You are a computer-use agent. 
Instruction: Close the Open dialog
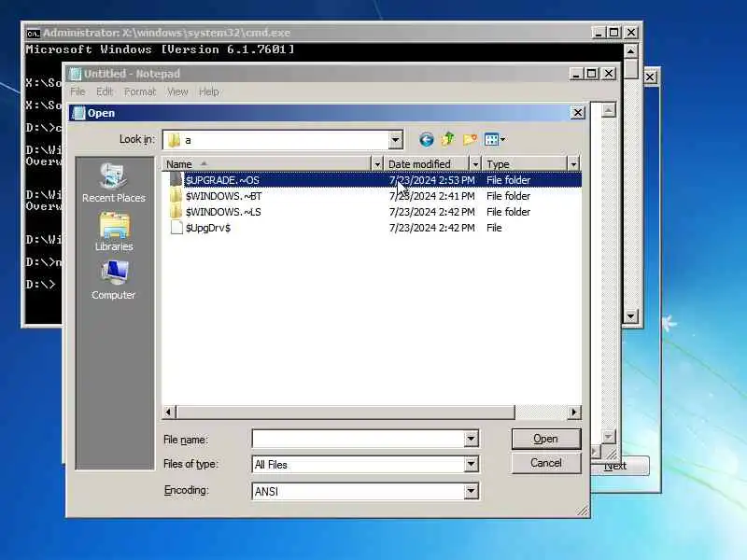[x=577, y=113]
